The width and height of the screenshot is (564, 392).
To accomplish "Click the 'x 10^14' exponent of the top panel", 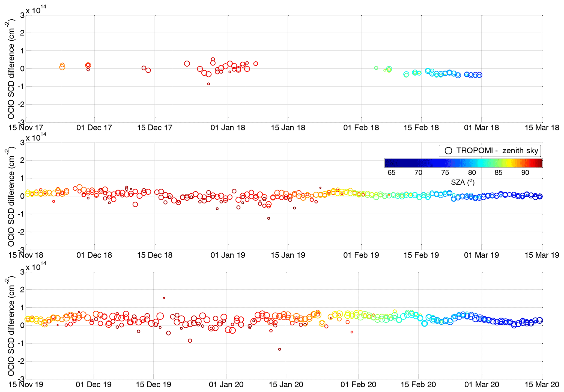I will pos(36,10).
